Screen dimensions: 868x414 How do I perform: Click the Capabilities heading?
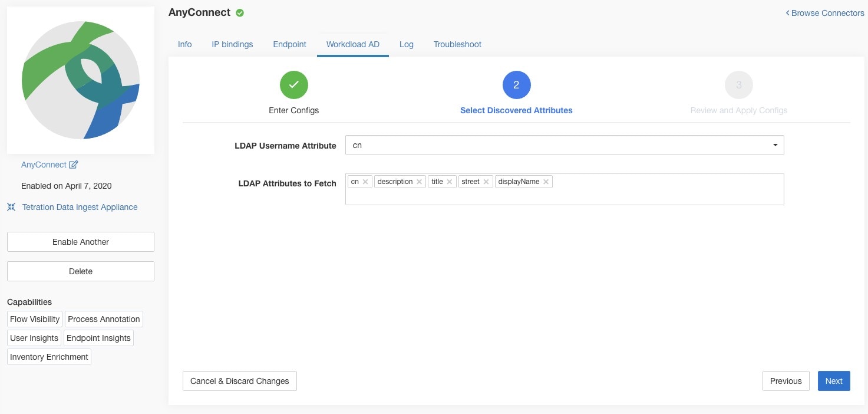29,302
